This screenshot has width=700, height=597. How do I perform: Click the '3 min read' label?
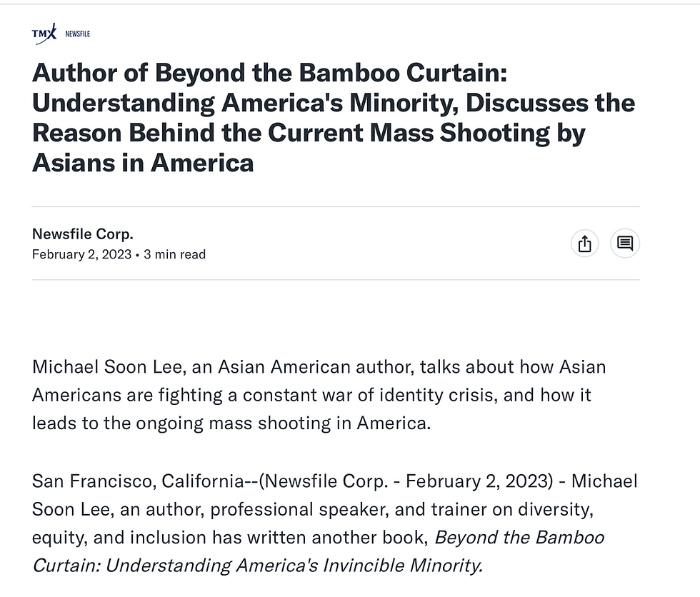pos(174,254)
